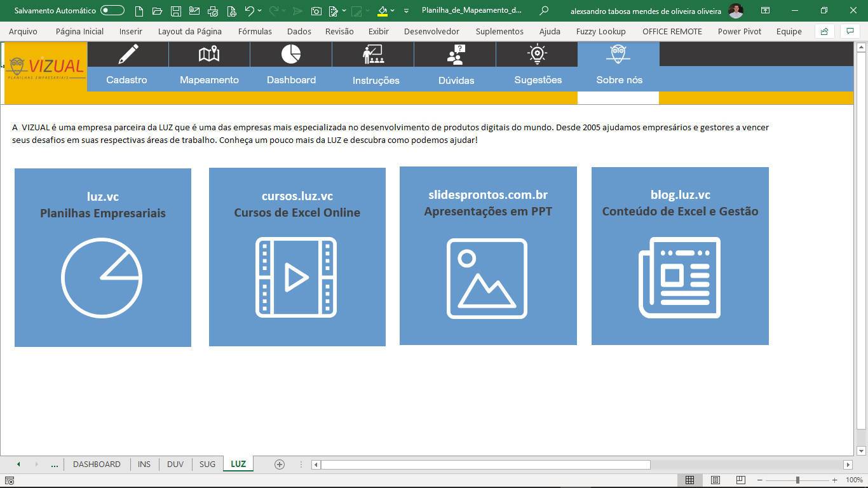Click the camera tool icon
This screenshot has width=868, height=488.
[x=316, y=11]
